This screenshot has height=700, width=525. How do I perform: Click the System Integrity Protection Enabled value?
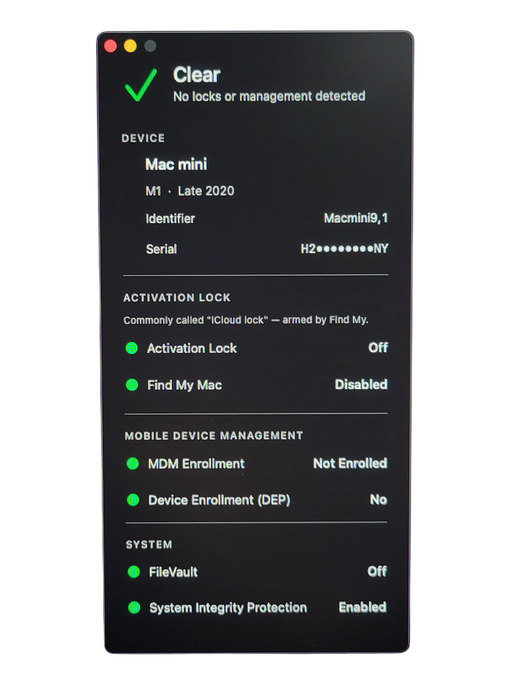coord(362,607)
